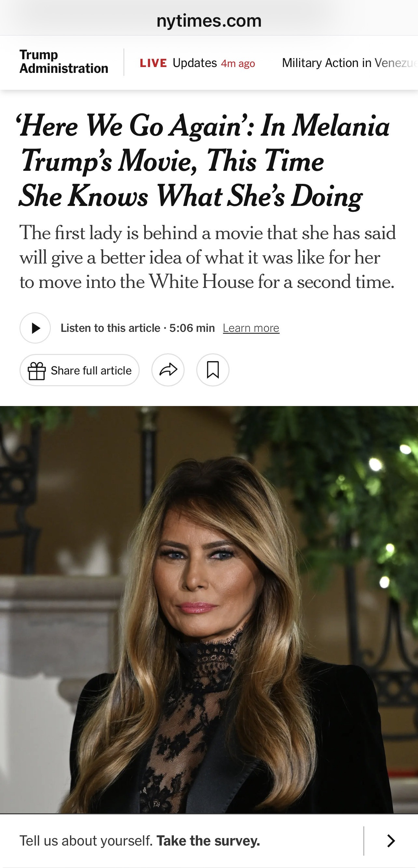Click the 'Here We Go Again' headline

tap(204, 161)
